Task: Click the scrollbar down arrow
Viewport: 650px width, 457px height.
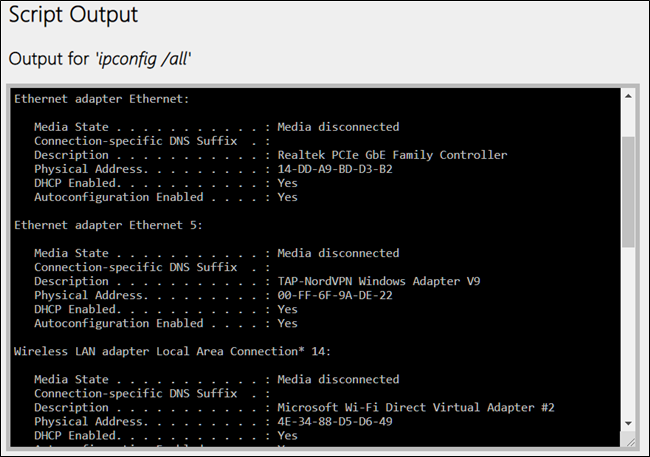Action: (628, 422)
